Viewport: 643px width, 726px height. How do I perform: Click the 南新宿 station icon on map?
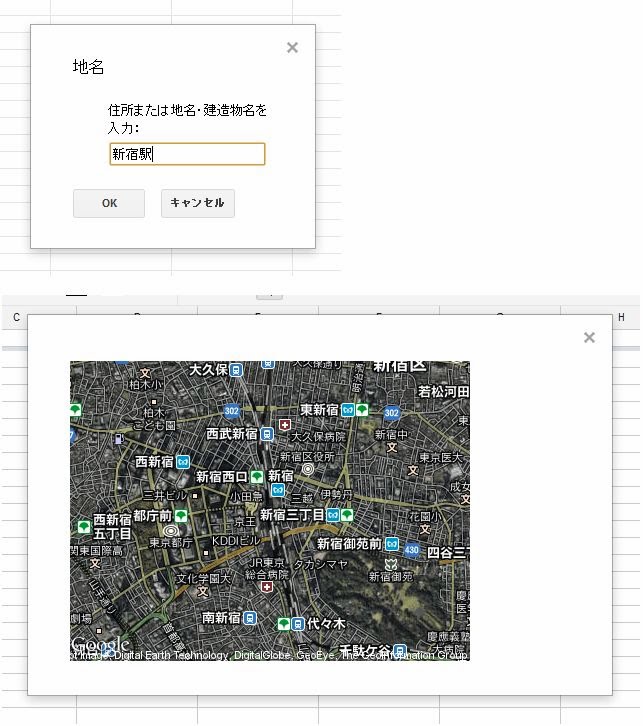251,618
